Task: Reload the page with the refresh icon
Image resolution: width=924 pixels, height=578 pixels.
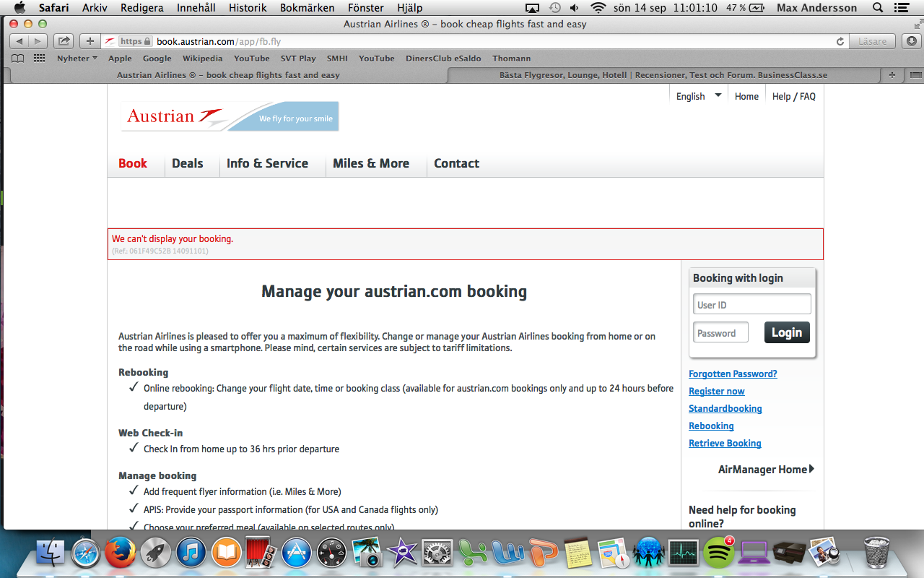Action: (840, 42)
